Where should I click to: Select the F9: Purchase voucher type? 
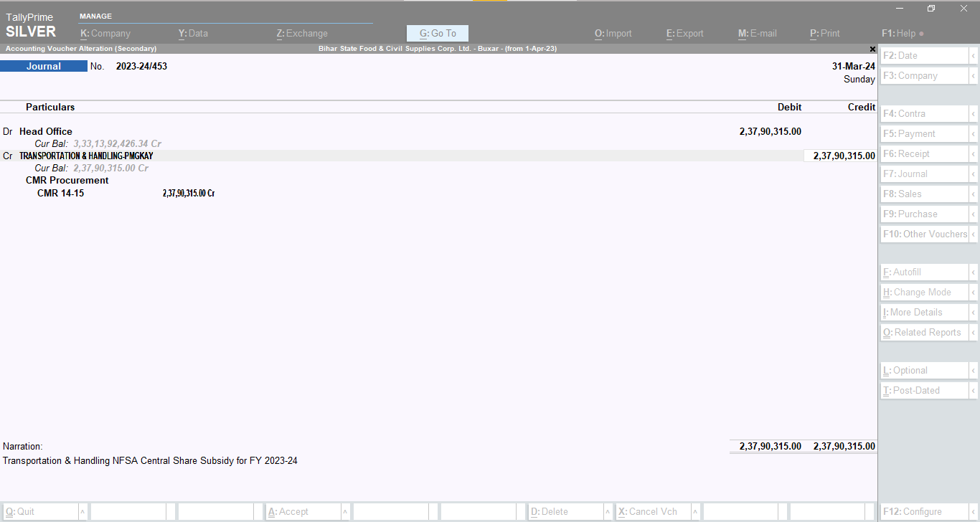point(925,214)
